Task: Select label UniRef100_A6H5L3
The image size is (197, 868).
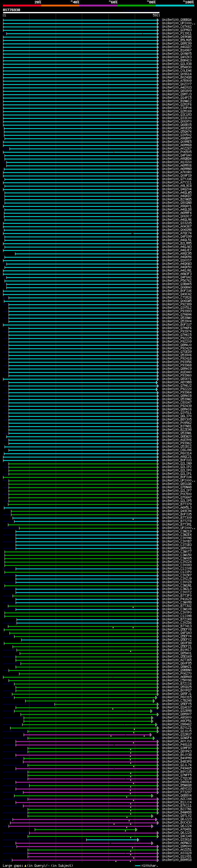Action: (x=176, y=508)
